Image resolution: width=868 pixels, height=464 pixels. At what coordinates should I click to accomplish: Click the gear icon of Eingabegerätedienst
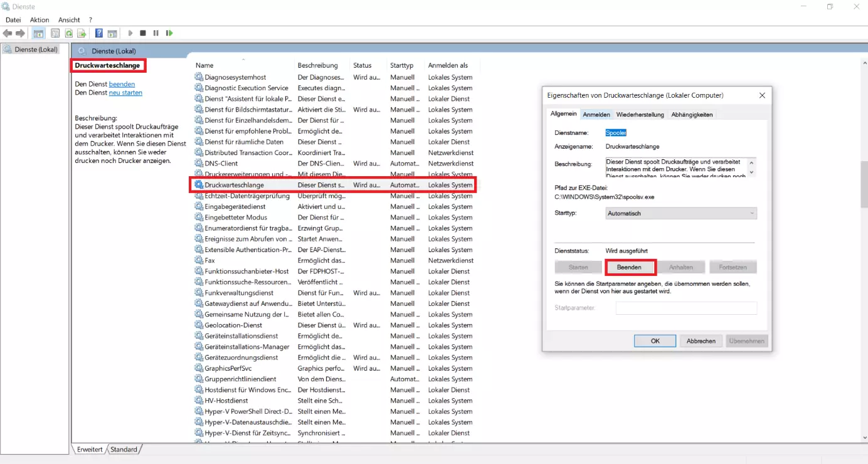(199, 206)
